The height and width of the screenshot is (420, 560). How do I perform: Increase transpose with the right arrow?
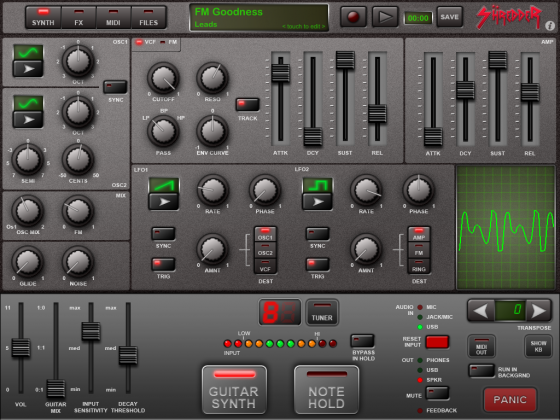pyautogui.click(x=539, y=311)
